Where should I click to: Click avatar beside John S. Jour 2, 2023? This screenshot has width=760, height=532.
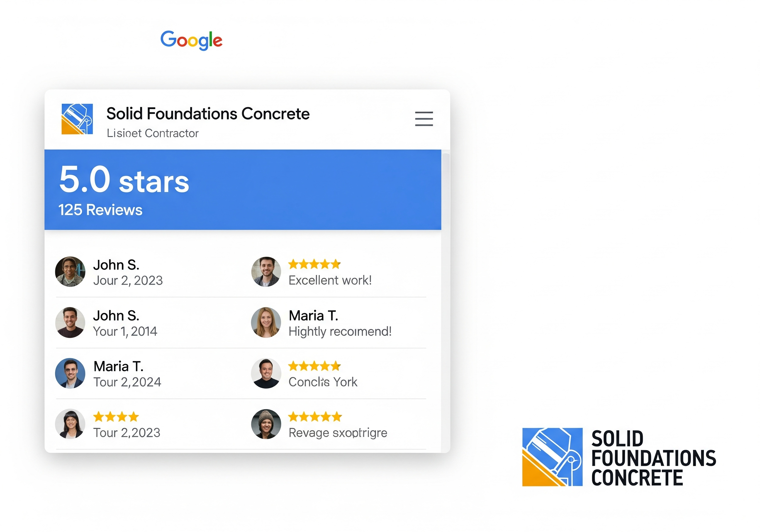click(70, 272)
